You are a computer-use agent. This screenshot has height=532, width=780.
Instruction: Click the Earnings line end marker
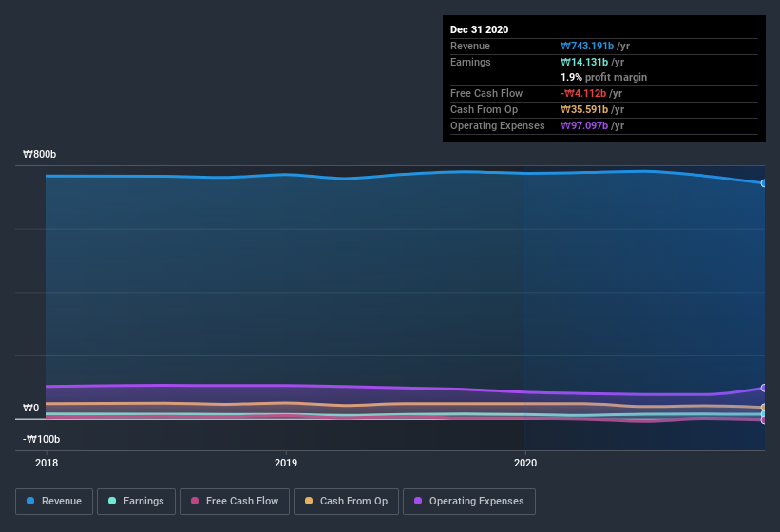coord(764,414)
